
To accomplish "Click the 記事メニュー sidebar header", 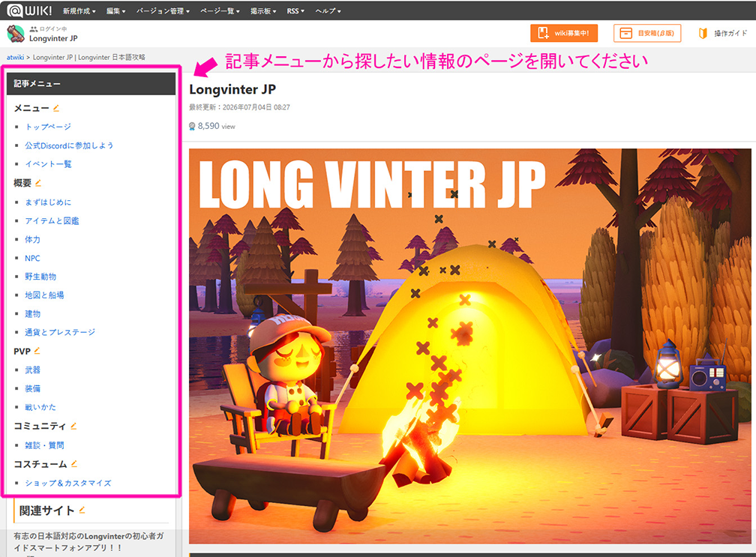I will (91, 84).
